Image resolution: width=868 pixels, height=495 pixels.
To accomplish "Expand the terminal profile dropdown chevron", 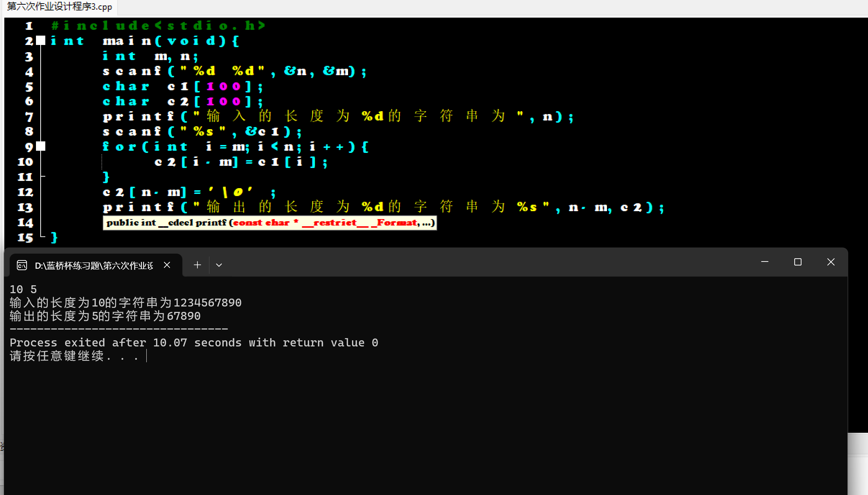I will pyautogui.click(x=219, y=265).
